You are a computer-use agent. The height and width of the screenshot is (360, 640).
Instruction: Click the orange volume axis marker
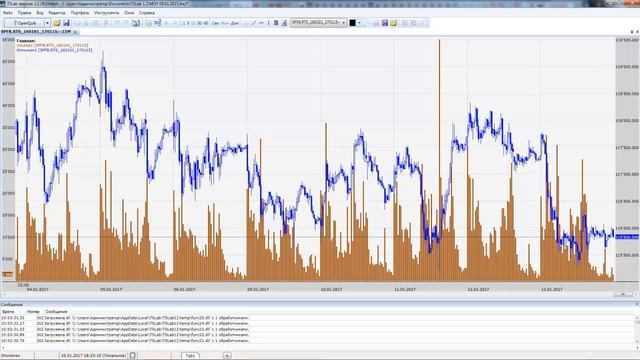tap(8, 275)
